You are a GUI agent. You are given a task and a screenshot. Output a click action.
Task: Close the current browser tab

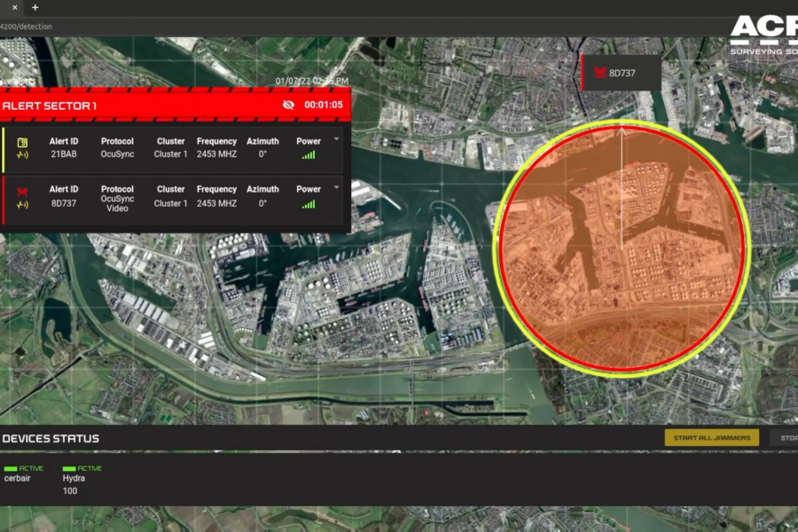[14, 7]
